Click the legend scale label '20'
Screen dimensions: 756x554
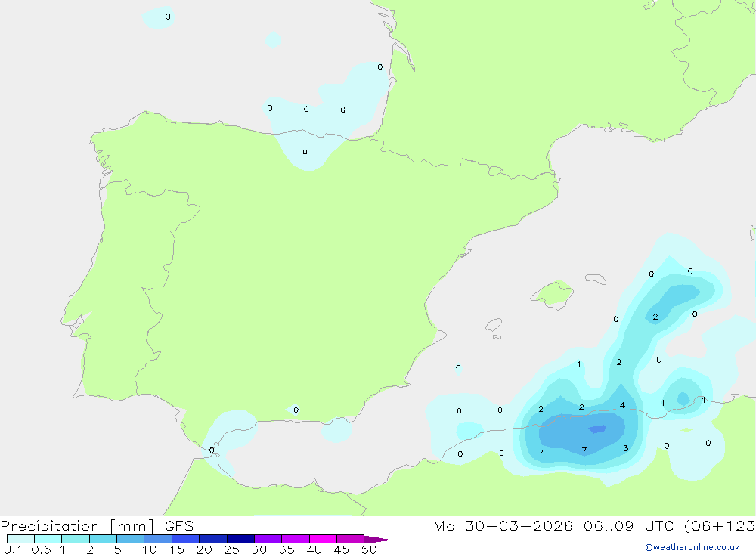pos(204,549)
